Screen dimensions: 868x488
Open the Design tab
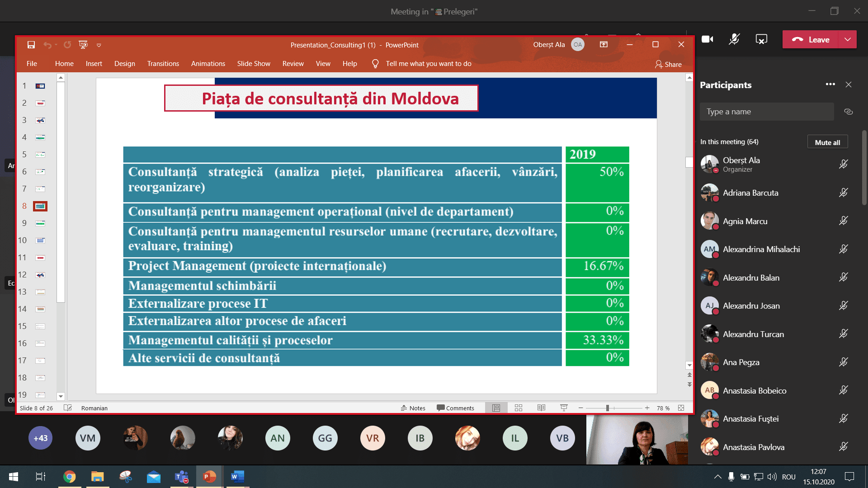(125, 64)
